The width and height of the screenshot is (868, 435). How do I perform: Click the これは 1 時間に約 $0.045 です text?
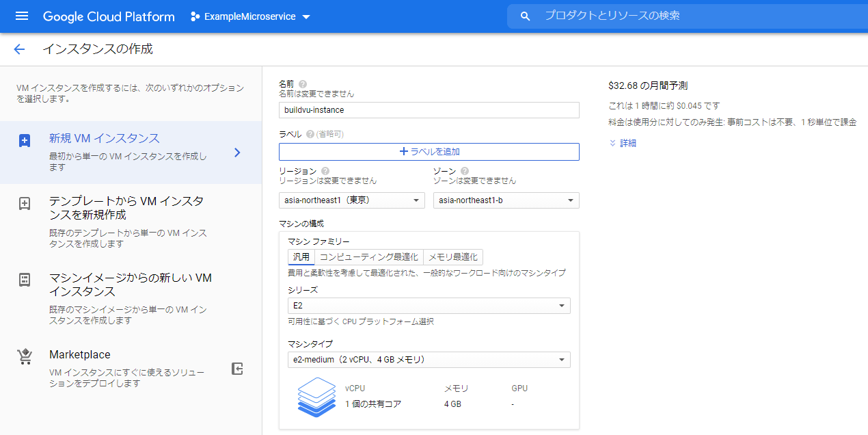[x=664, y=106]
